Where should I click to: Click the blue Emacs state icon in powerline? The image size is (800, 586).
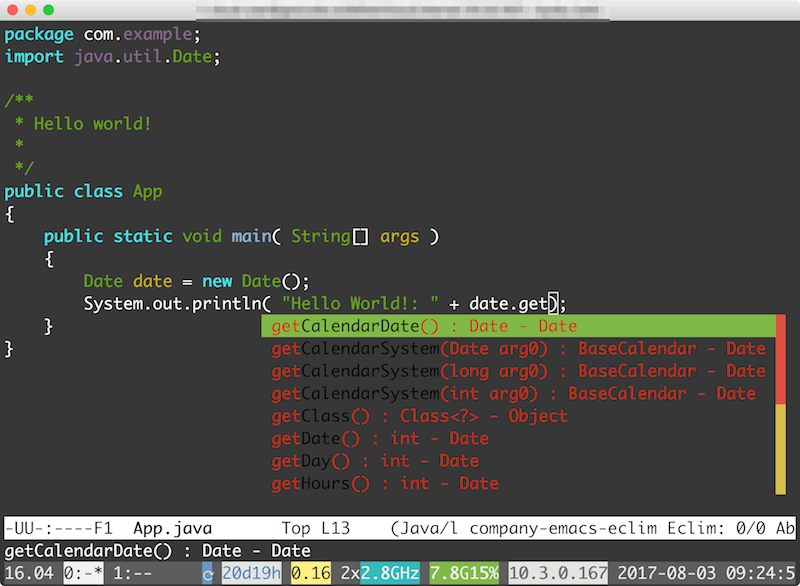pyautogui.click(x=207, y=573)
